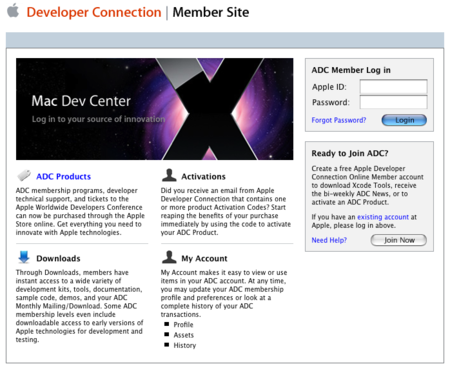
Task: Focus the Apple ID input field
Action: click(393, 87)
